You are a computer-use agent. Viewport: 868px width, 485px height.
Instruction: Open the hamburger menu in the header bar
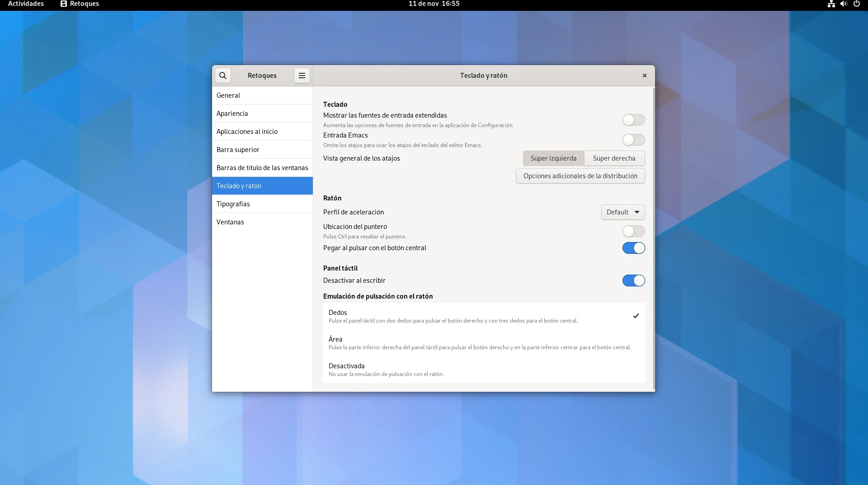click(302, 76)
